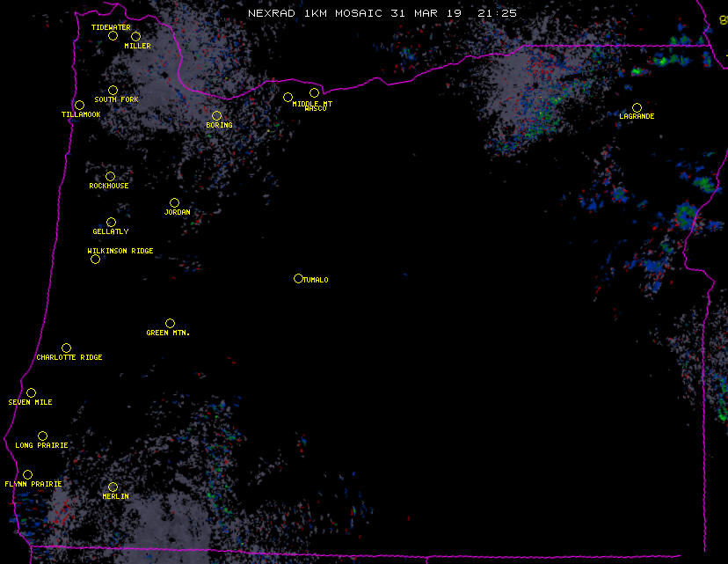The height and width of the screenshot is (564, 728).
Task: Select the Seven Mile station marker
Action: 31,392
